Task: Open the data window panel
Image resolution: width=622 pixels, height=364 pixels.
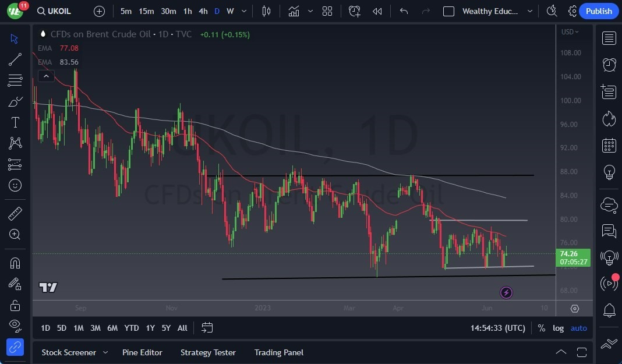Action: click(x=609, y=91)
